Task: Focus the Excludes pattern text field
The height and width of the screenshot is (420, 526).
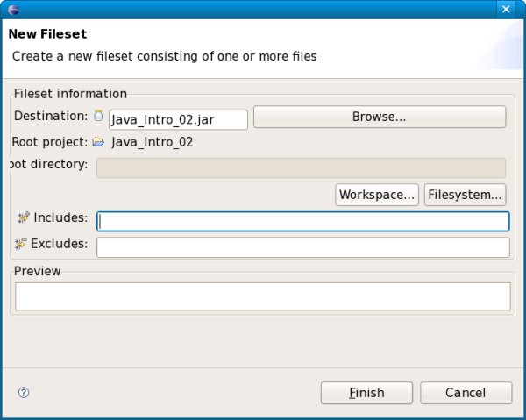Action: pyautogui.click(x=302, y=247)
